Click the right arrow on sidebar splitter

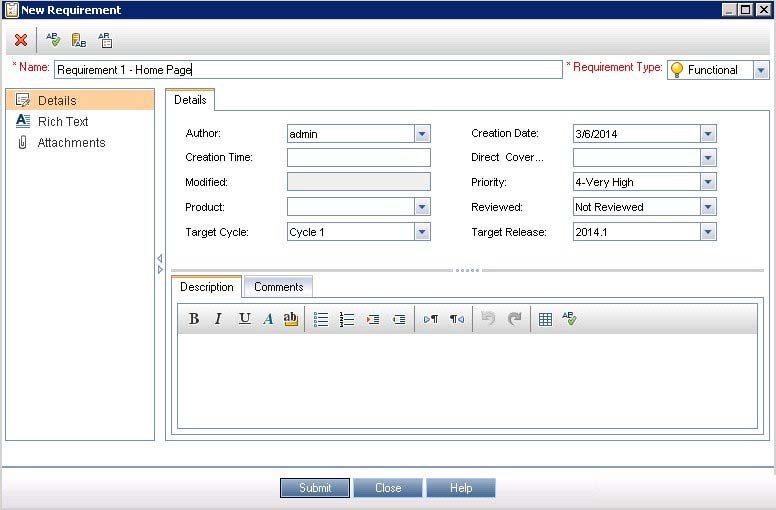click(x=160, y=270)
